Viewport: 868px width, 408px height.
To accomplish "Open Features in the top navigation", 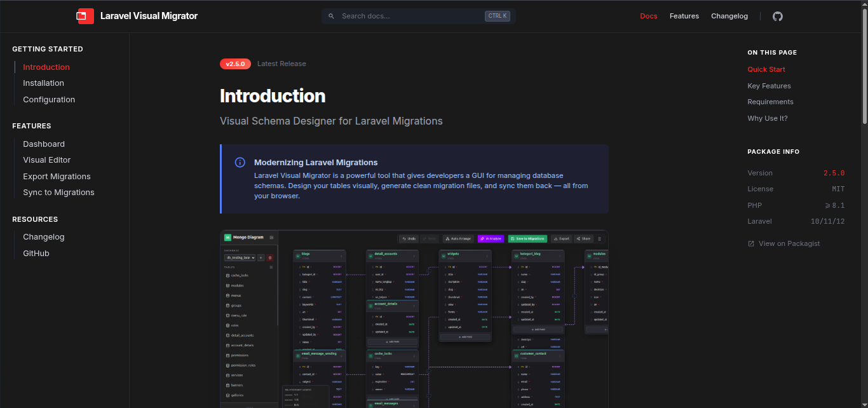I will [x=684, y=16].
